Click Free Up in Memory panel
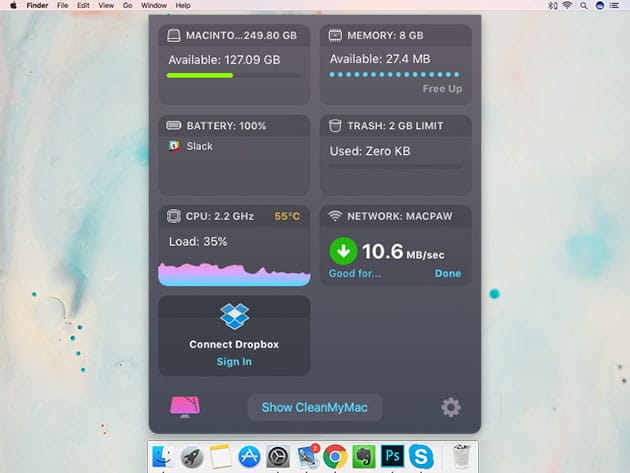630x473 pixels. click(x=441, y=89)
